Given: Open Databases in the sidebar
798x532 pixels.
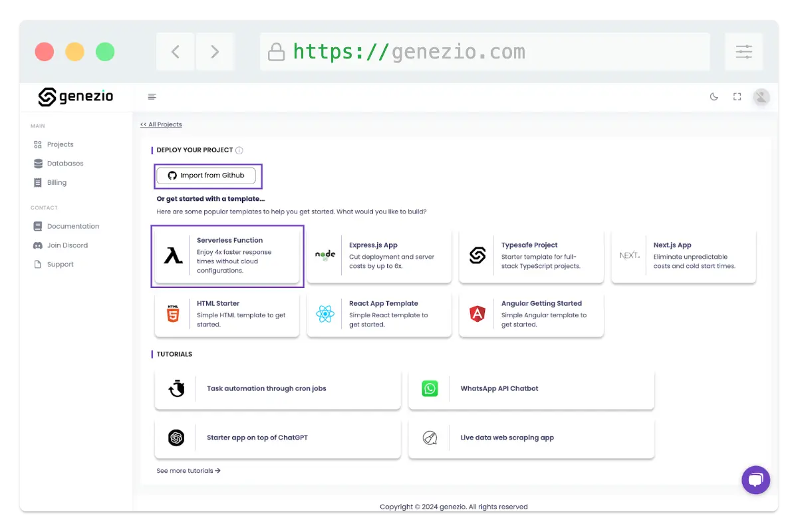Looking at the screenshot, I should tap(59, 164).
